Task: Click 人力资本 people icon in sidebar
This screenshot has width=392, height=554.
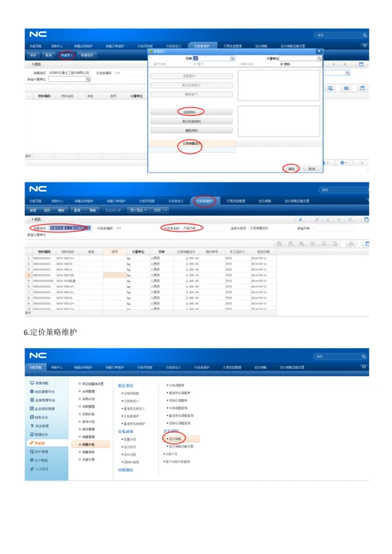Action: (32, 469)
